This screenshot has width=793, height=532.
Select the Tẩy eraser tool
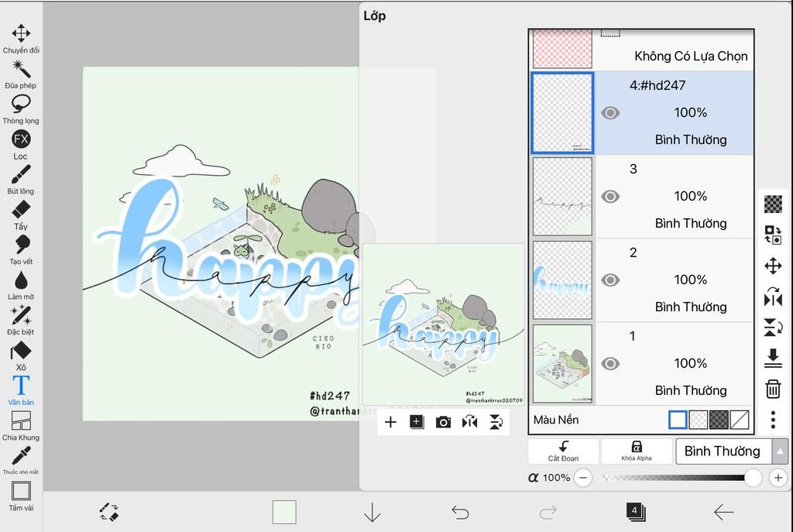coord(21,215)
